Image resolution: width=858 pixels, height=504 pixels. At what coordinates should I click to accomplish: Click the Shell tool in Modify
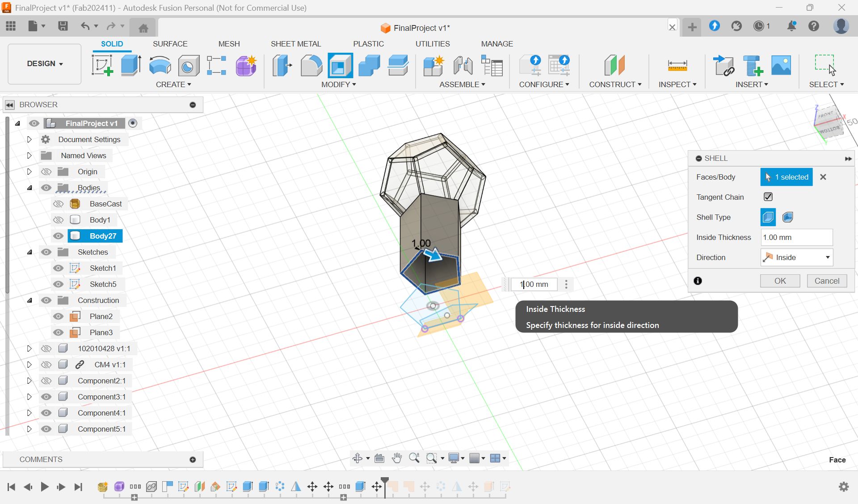[x=340, y=65]
